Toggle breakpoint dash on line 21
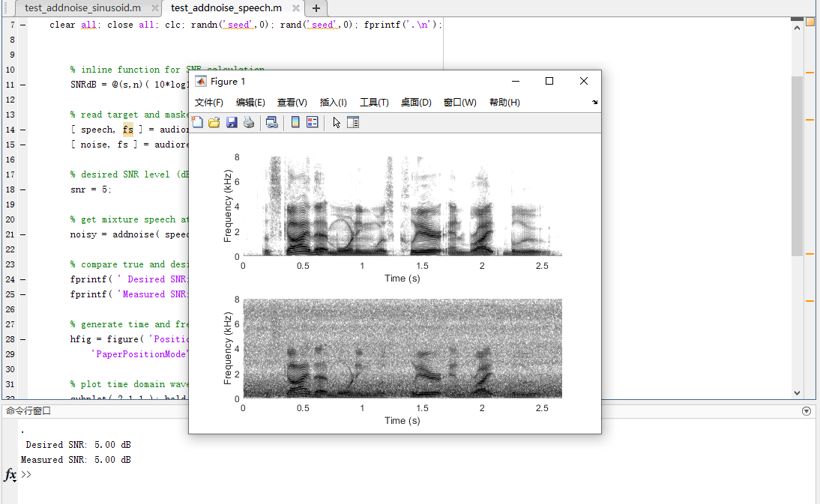 (23, 234)
